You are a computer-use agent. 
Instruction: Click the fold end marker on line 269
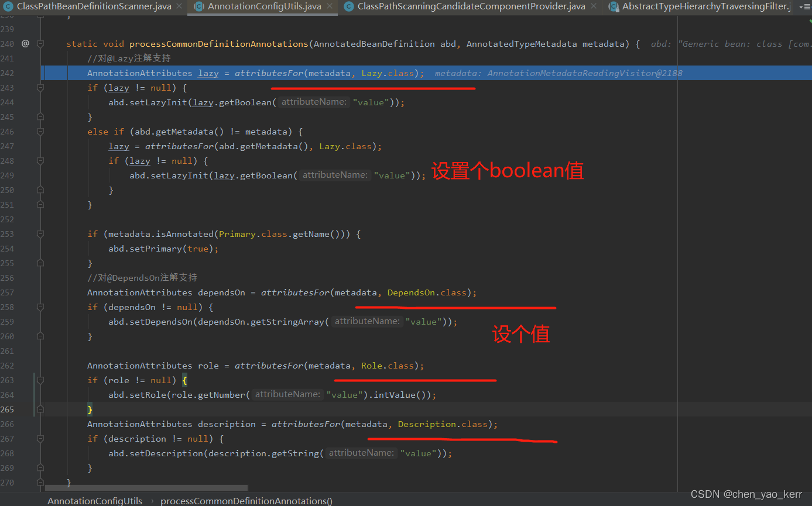40,468
